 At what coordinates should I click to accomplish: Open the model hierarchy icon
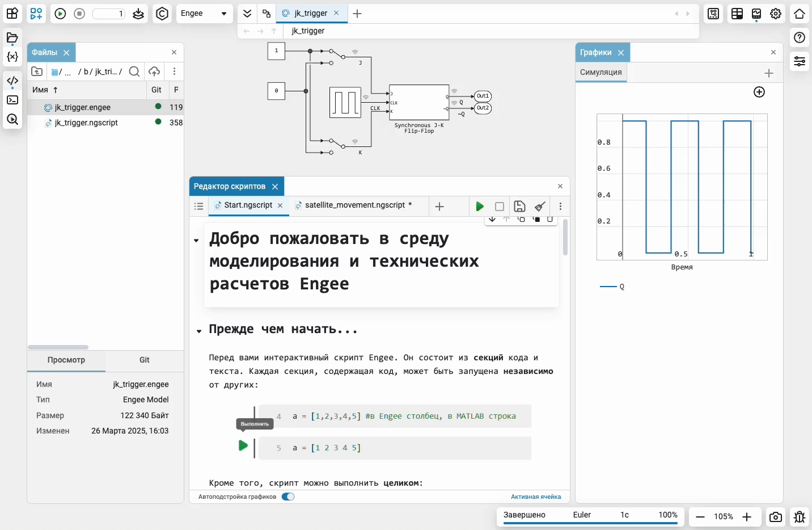click(x=267, y=14)
